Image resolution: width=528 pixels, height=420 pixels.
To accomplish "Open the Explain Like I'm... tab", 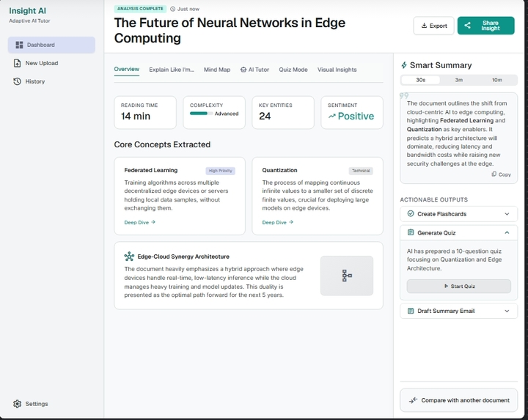I will click(172, 70).
